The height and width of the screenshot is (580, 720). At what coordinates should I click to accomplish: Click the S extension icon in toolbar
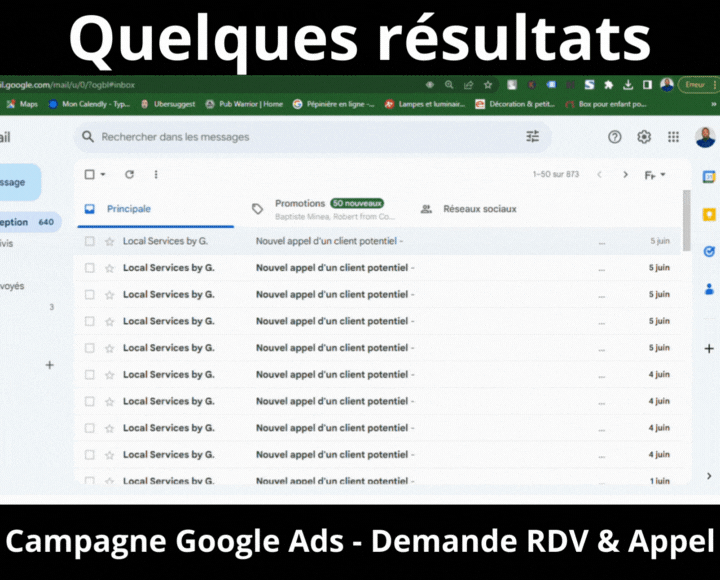click(x=589, y=85)
